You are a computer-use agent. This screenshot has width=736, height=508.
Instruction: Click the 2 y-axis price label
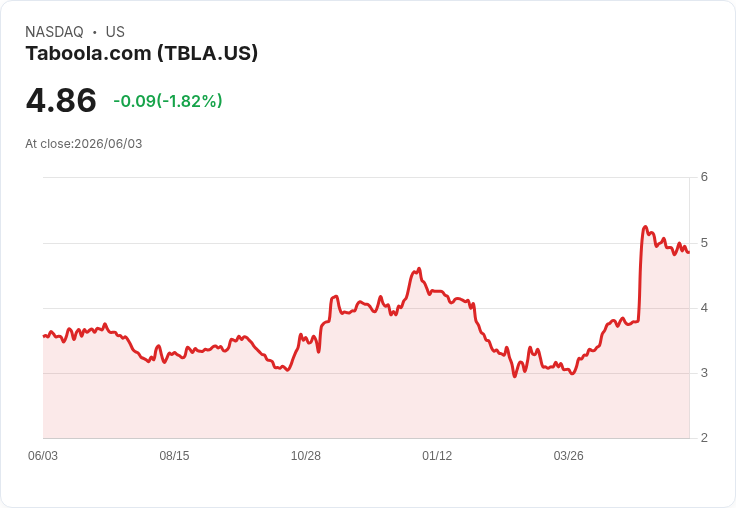pos(704,438)
